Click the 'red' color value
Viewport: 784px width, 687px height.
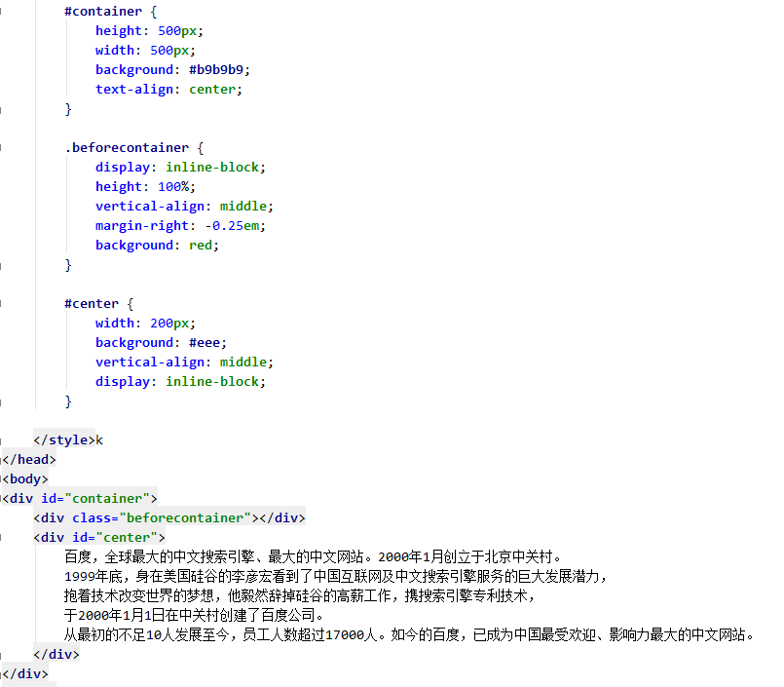(x=200, y=246)
